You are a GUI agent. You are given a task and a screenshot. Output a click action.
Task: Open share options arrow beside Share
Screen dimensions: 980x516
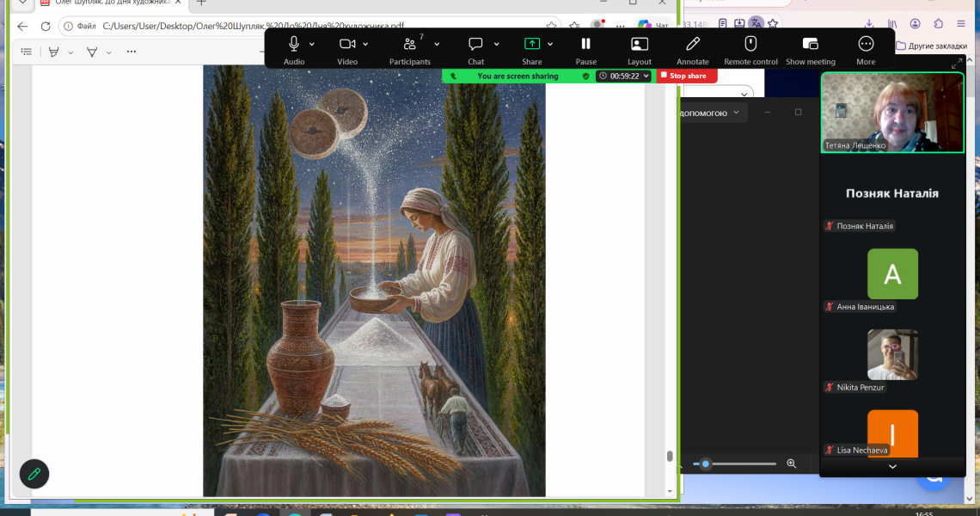pyautogui.click(x=550, y=45)
